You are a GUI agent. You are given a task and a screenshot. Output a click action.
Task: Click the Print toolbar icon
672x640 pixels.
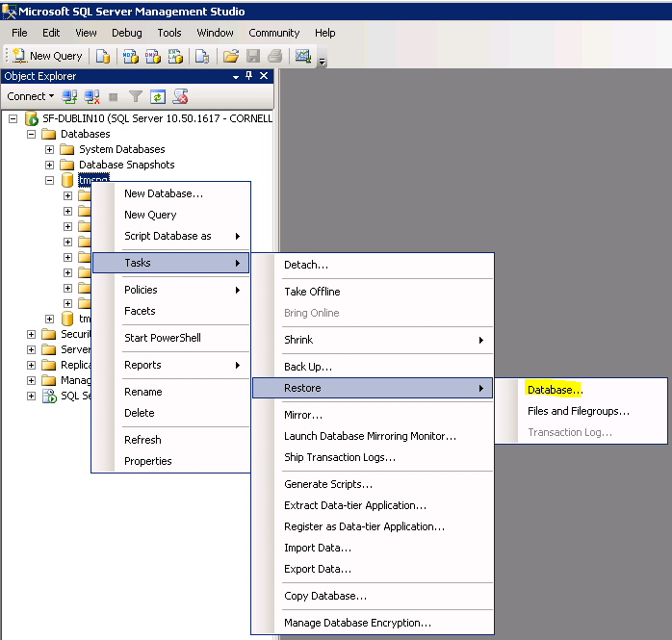click(274, 56)
